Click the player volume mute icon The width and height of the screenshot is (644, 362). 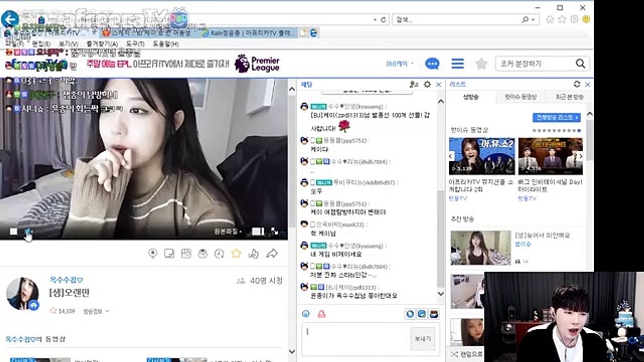[x=29, y=231]
